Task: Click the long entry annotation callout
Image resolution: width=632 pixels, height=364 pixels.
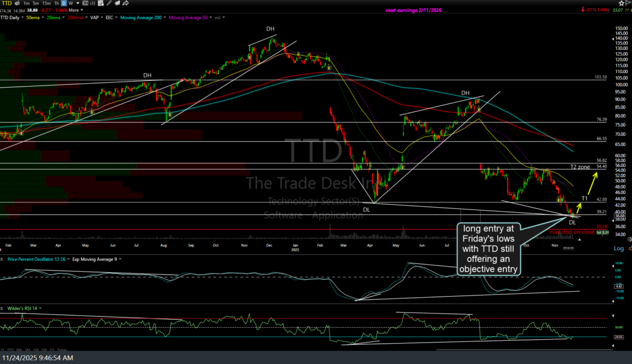Action: [489, 249]
